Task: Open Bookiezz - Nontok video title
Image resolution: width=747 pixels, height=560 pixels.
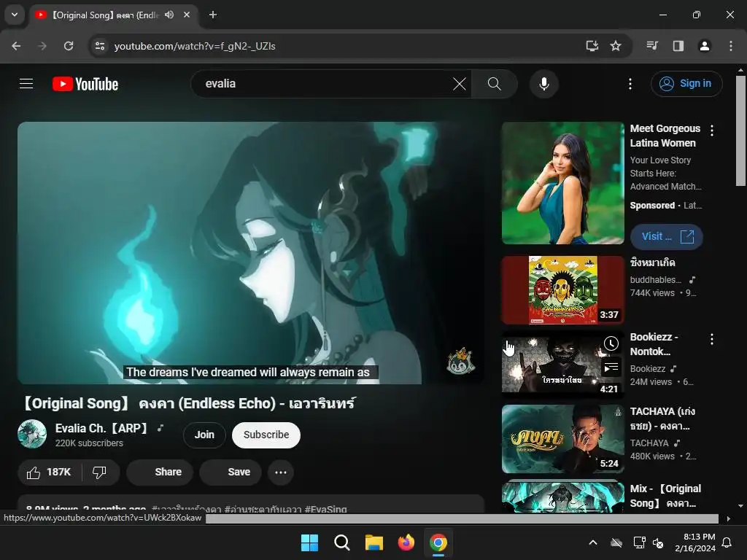Action: point(654,344)
